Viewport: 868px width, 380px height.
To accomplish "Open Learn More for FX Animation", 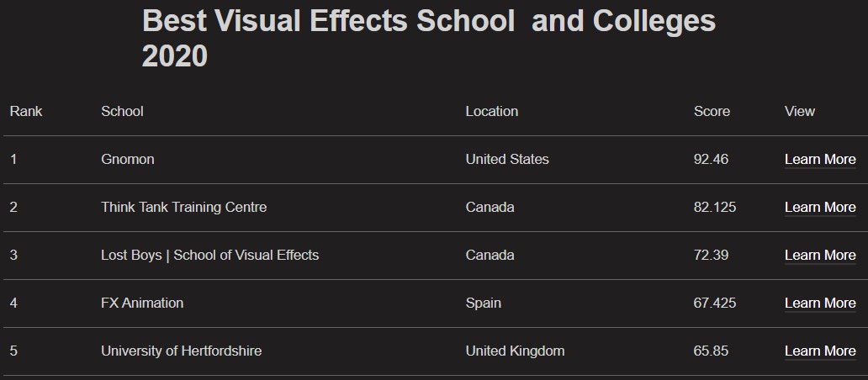I will pos(820,303).
